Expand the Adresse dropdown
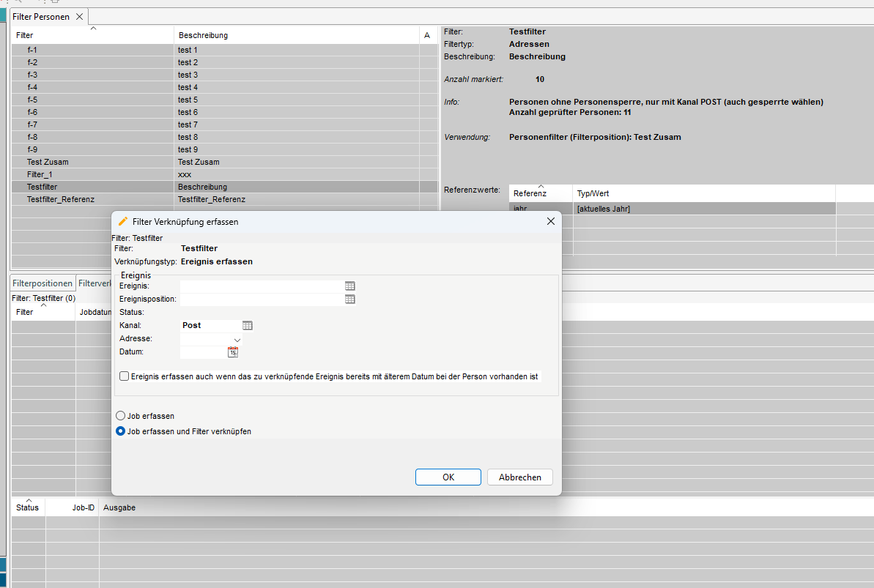The width and height of the screenshot is (874, 588). click(x=237, y=340)
